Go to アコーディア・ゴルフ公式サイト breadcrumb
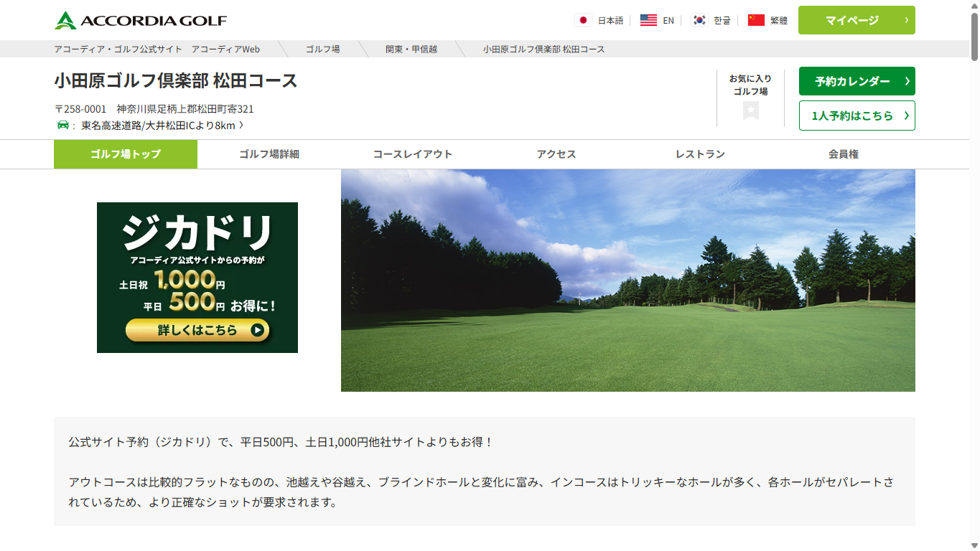 [118, 49]
